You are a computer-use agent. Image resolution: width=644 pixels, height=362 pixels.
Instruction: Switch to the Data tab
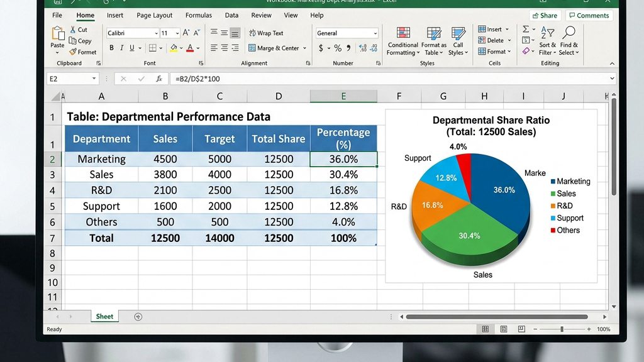[x=231, y=15]
